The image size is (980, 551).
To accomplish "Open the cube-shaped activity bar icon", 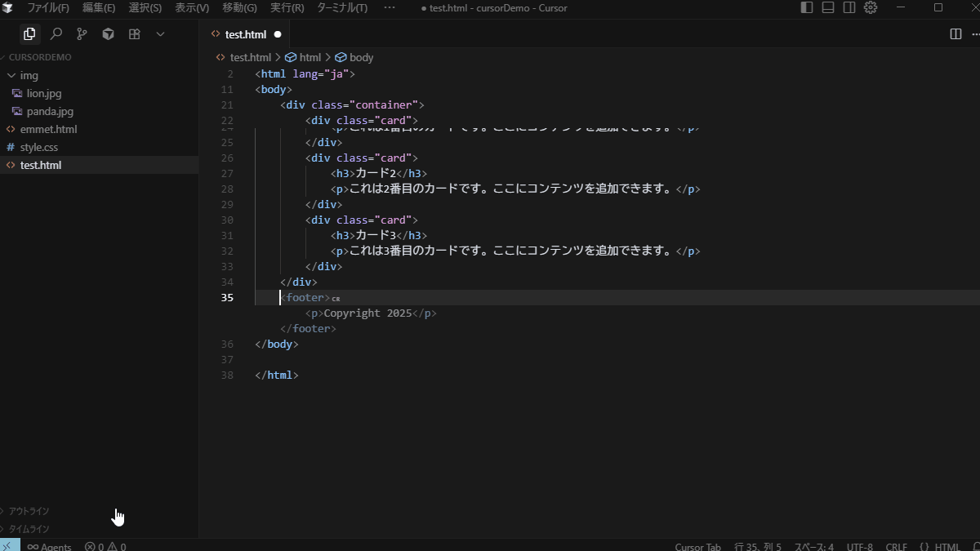I will coord(108,34).
